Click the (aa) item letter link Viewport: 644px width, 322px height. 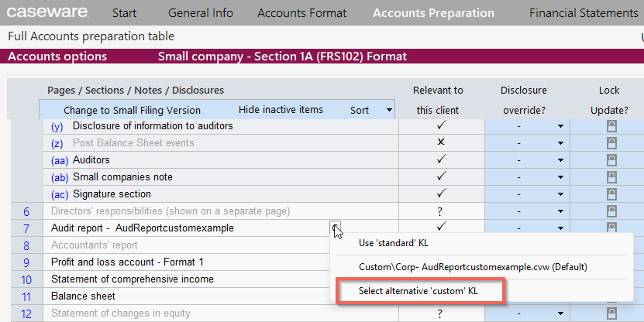(60, 160)
